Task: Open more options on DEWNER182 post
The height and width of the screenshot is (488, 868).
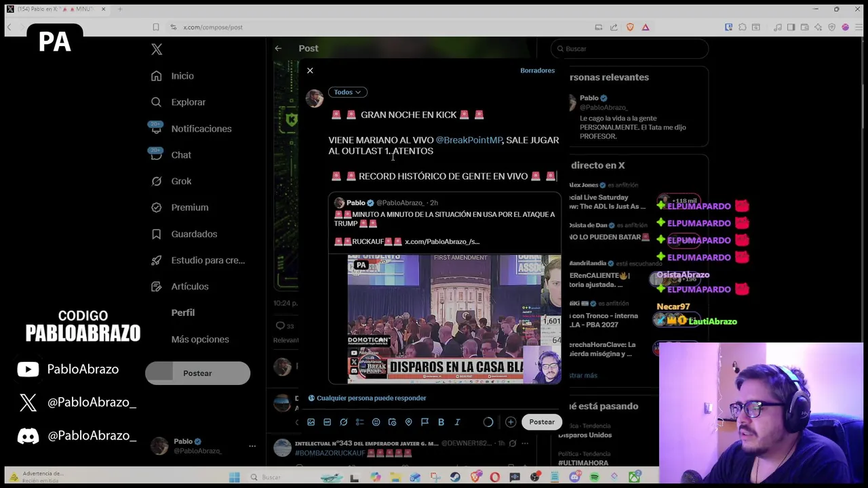Action: 526,443
